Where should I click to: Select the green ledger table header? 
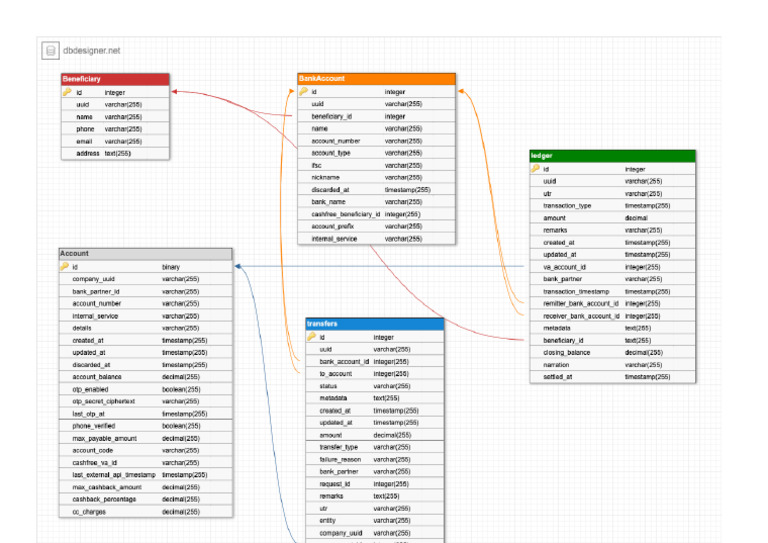point(612,156)
